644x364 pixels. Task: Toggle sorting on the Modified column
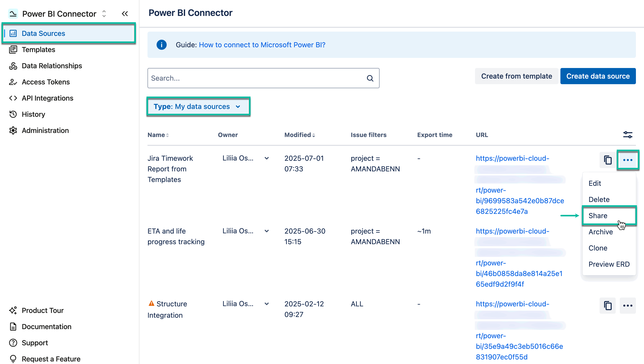tap(313, 135)
